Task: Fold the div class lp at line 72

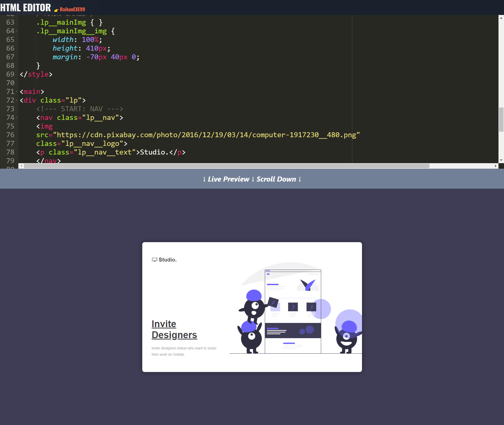Action: (17, 100)
